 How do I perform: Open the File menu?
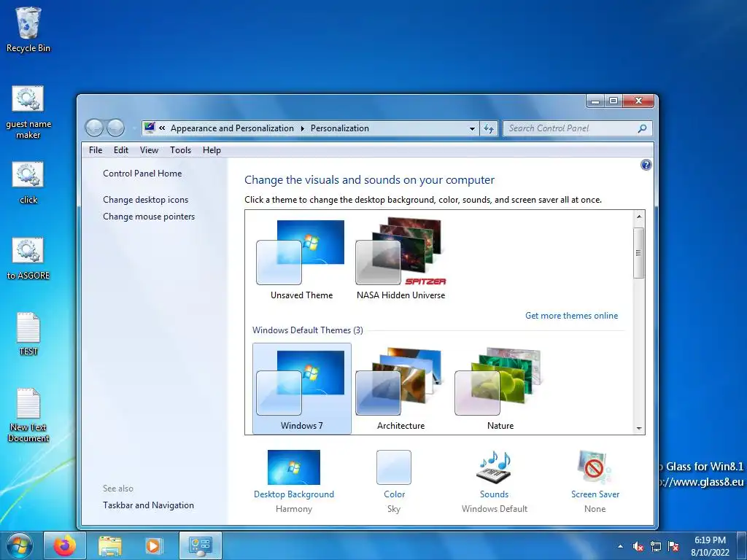point(96,150)
